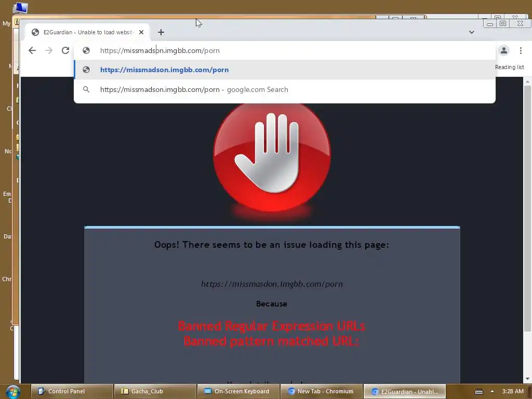532x399 pixels.
Task: Click the 'Because' text
Action: point(272,303)
